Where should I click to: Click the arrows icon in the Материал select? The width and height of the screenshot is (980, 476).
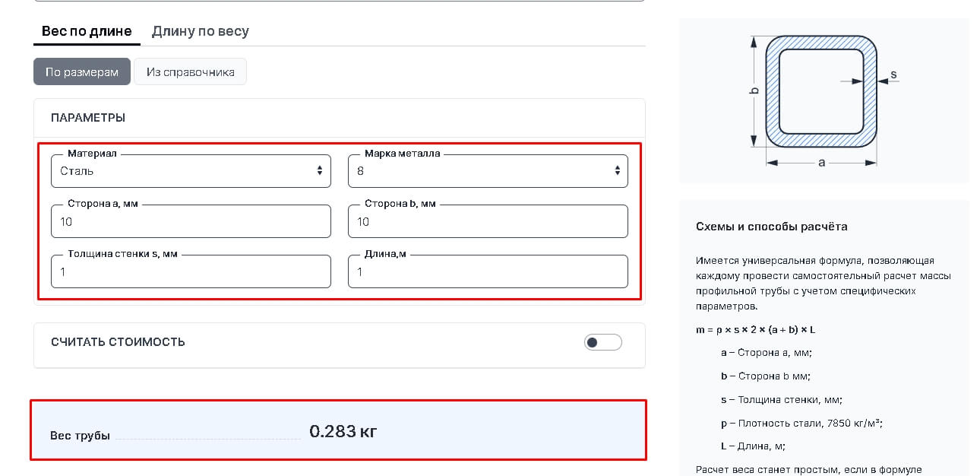[320, 171]
